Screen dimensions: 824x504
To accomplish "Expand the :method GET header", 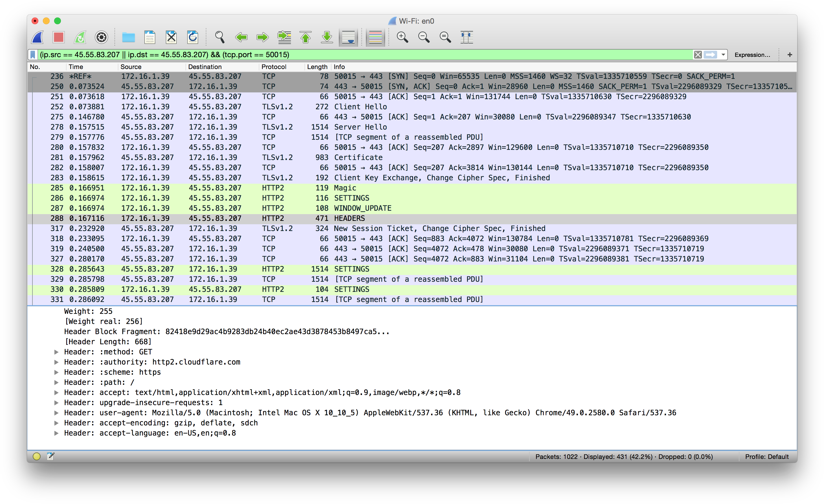I will pyautogui.click(x=56, y=352).
